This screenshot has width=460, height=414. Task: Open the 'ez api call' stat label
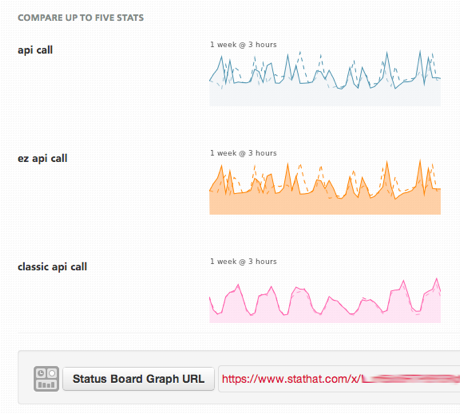pos(42,158)
